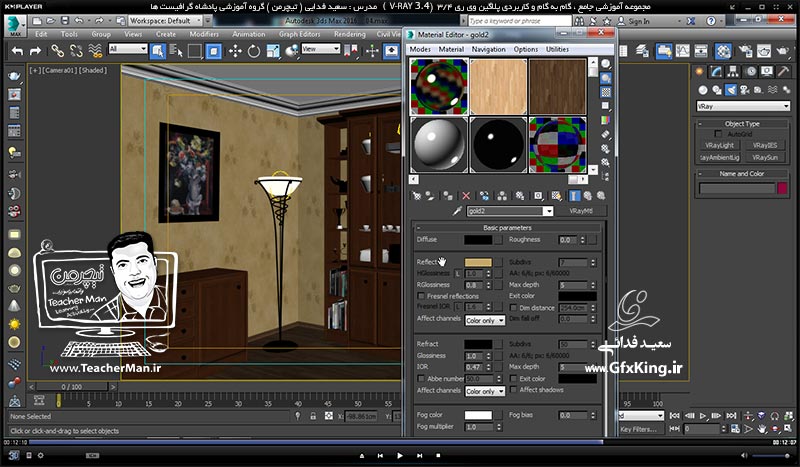800x467 pixels.
Task: Toggle the L lock beside Fresnel IOR
Action: coord(458,307)
